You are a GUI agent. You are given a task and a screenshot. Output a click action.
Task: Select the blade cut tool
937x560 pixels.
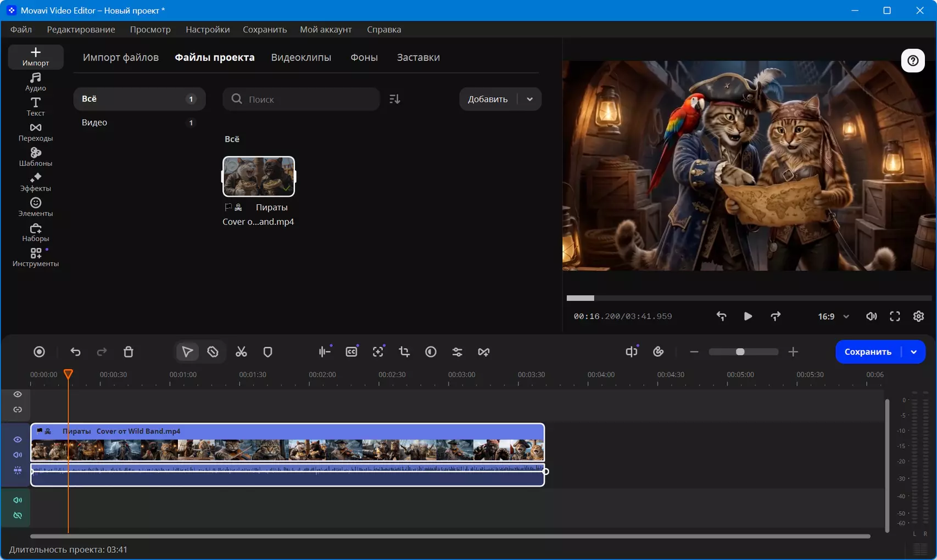[213, 352]
